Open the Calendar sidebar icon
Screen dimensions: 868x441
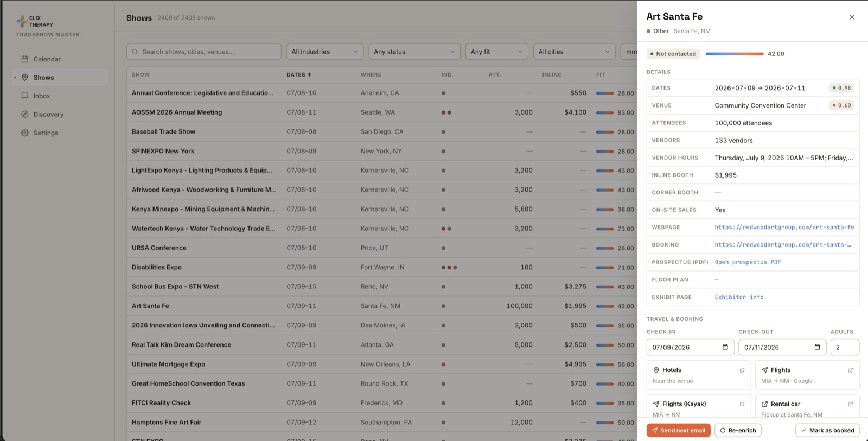[x=24, y=59]
